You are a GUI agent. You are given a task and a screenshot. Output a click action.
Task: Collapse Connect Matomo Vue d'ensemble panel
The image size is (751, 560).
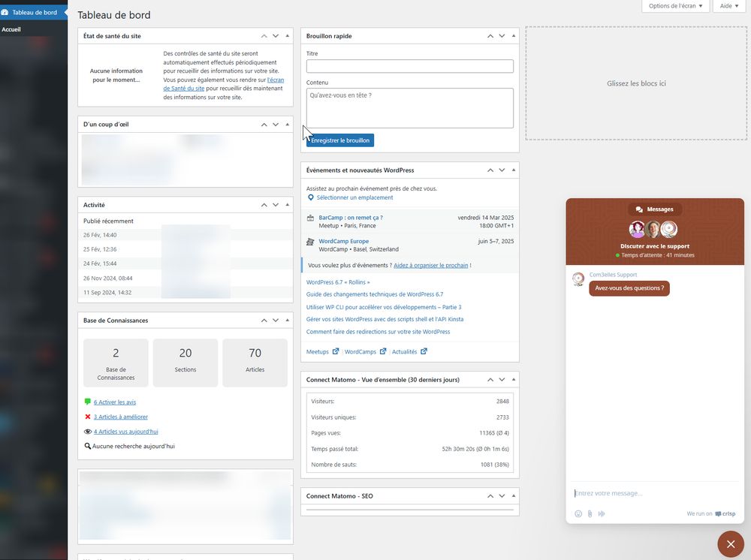[514, 380]
